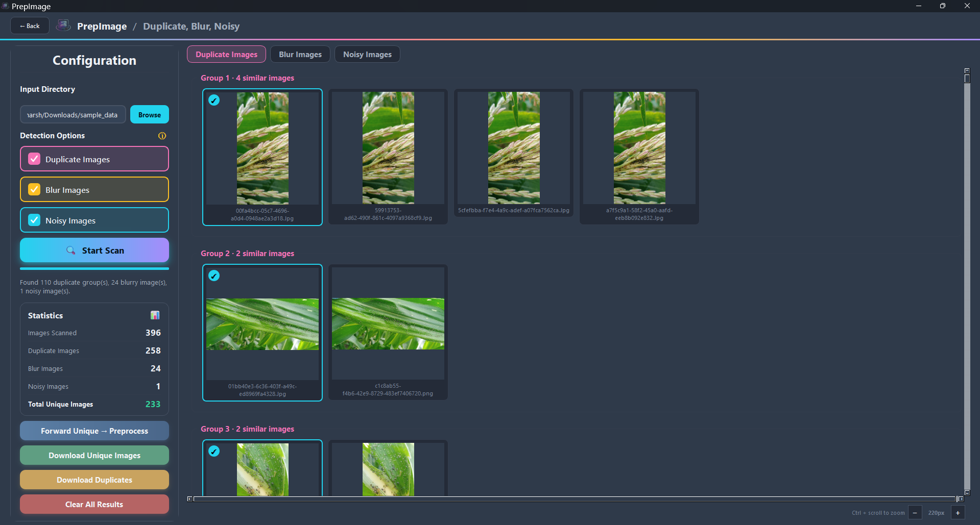Select thumbnail 5cfefbba-f7e4 in Group 1
The image size is (980, 525).
(514, 153)
